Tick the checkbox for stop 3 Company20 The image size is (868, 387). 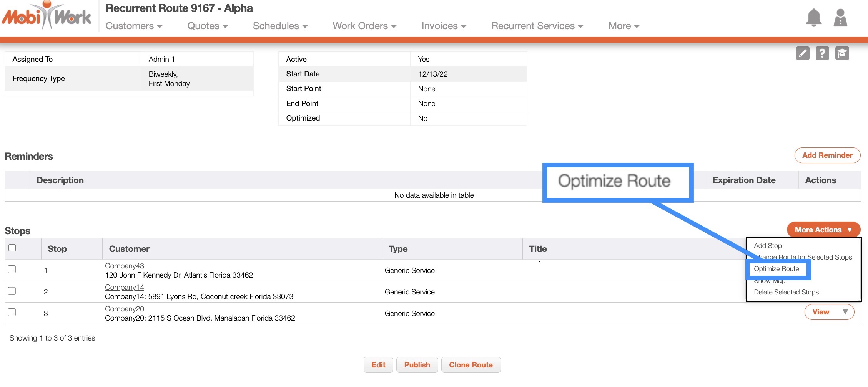pos(12,313)
